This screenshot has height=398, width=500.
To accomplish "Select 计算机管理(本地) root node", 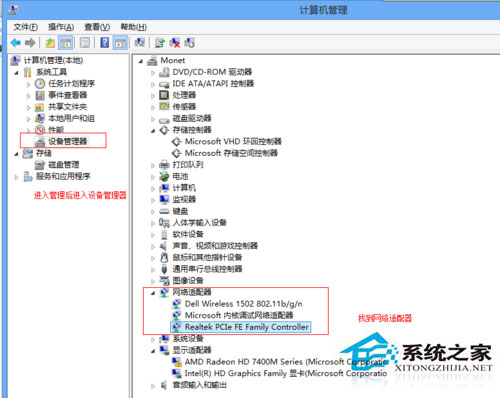I will click(x=53, y=60).
